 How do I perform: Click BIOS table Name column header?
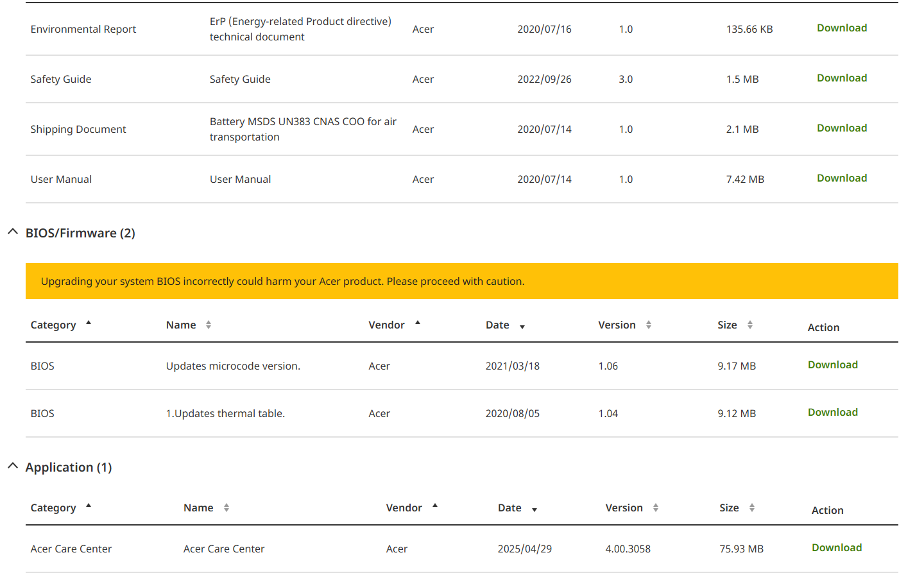tap(181, 325)
